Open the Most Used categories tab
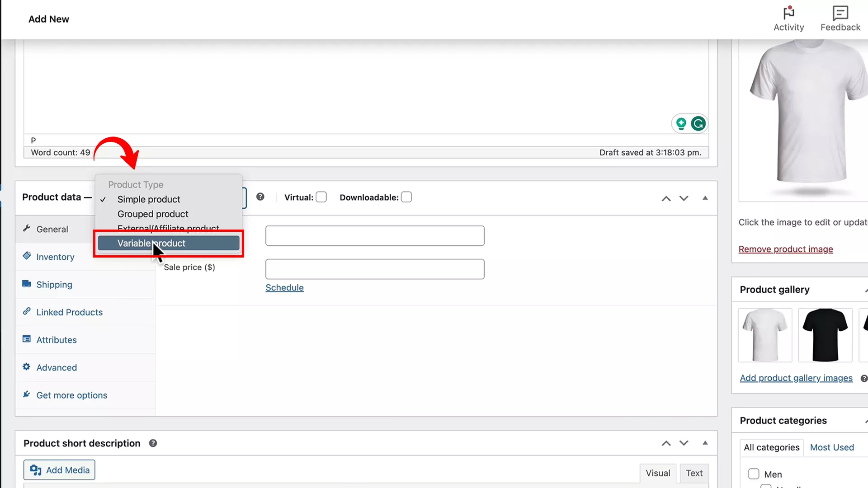Image resolution: width=868 pixels, height=488 pixels. tap(832, 447)
